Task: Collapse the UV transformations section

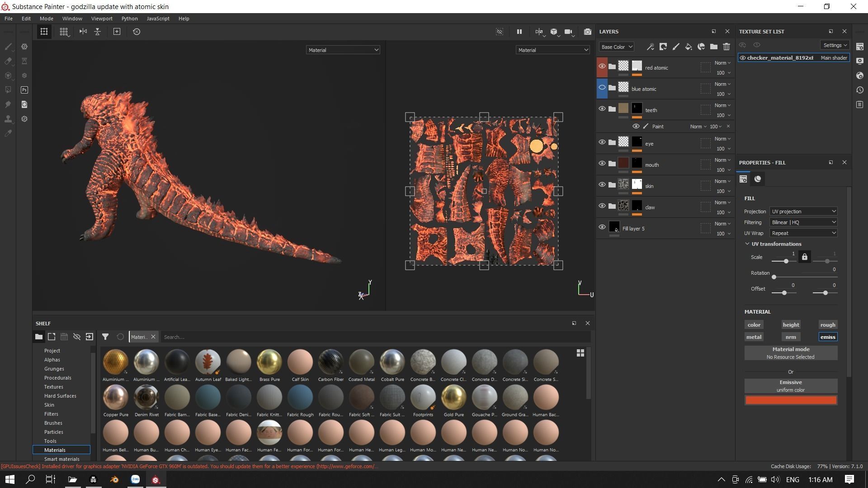Action: 747,244
